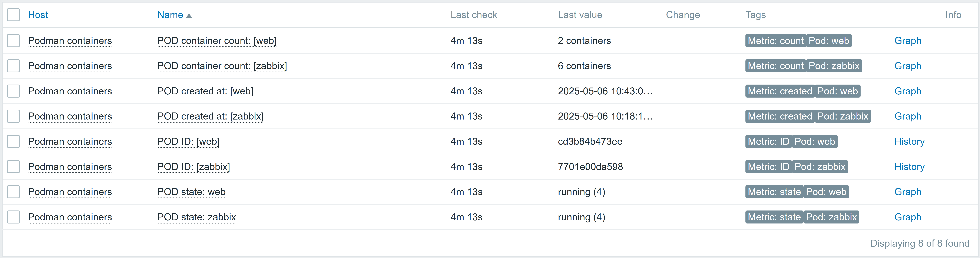Click the Name sort ascending arrow
980x258 pixels.
coord(189,16)
